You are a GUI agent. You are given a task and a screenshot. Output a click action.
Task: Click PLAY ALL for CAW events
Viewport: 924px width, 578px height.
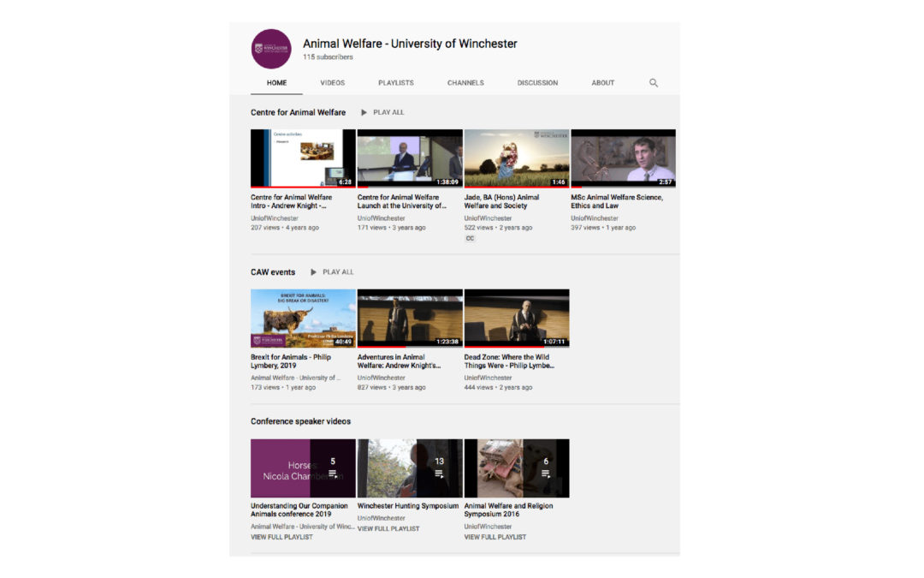pos(338,272)
